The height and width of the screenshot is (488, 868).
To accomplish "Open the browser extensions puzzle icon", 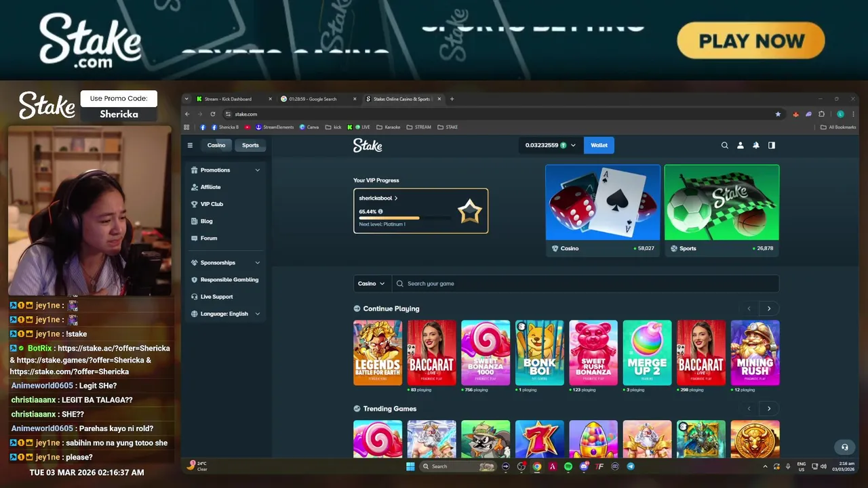I will (821, 114).
